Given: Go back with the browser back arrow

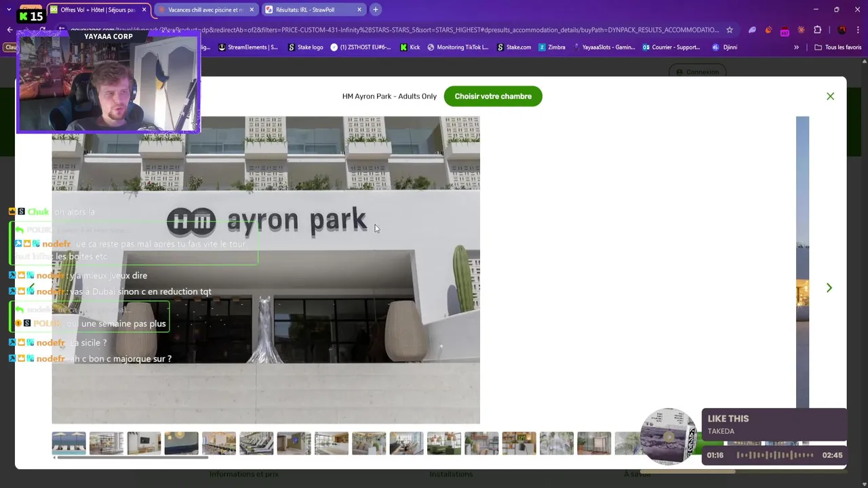Looking at the screenshot, I should (9, 30).
